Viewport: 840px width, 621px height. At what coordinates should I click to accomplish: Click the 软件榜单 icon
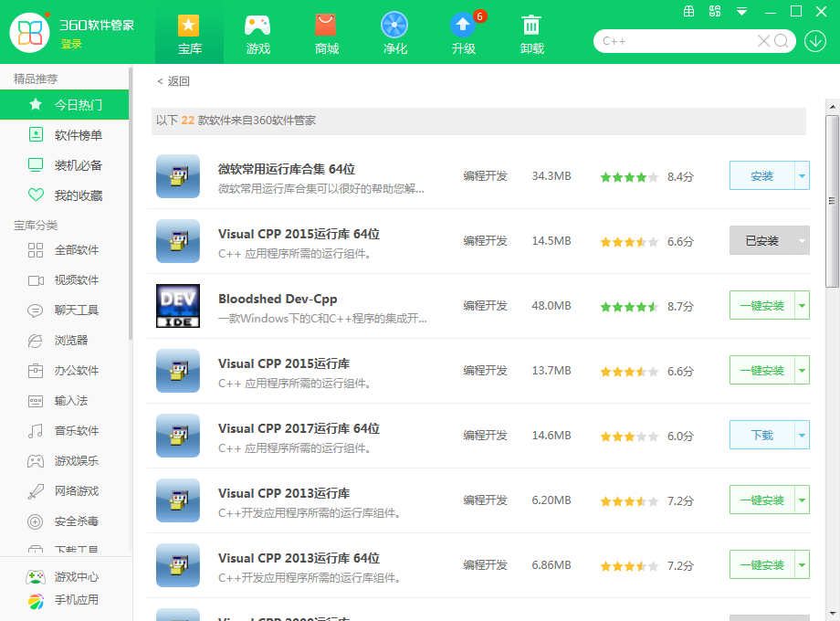pos(36,134)
